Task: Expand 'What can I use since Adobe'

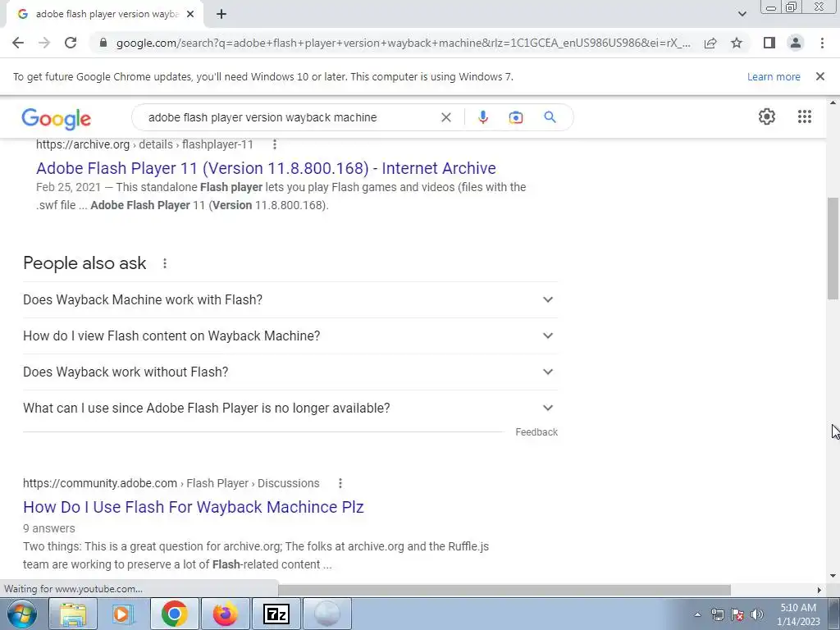Action: tap(290, 408)
